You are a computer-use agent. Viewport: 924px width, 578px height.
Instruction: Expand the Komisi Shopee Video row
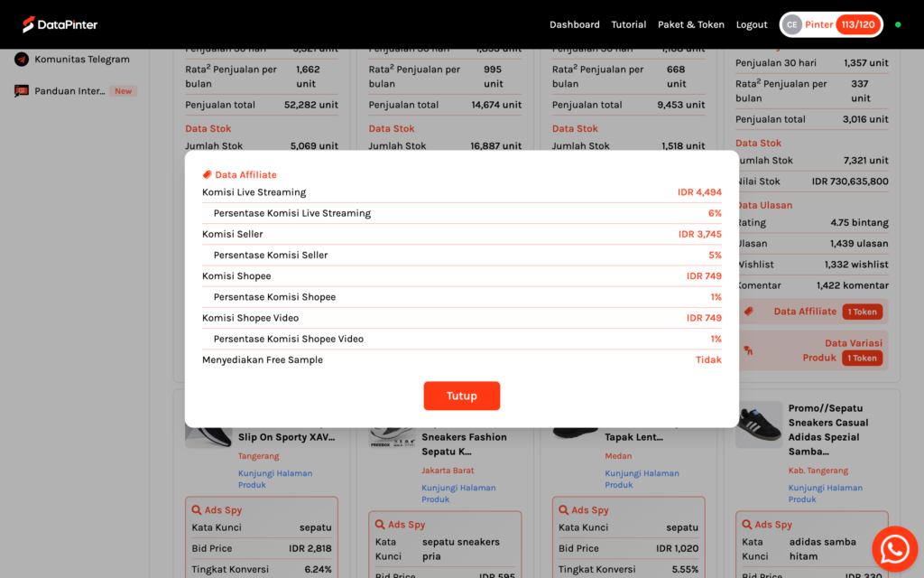pyautogui.click(x=462, y=318)
